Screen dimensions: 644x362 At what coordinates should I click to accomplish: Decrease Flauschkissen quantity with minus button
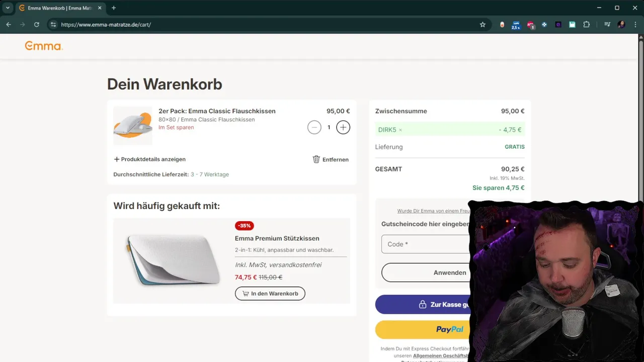tap(314, 127)
